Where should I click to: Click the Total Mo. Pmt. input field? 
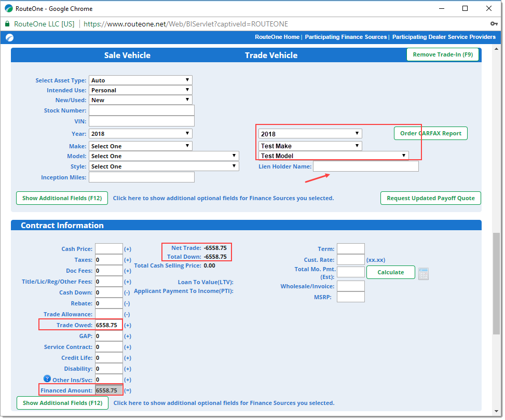coord(351,272)
